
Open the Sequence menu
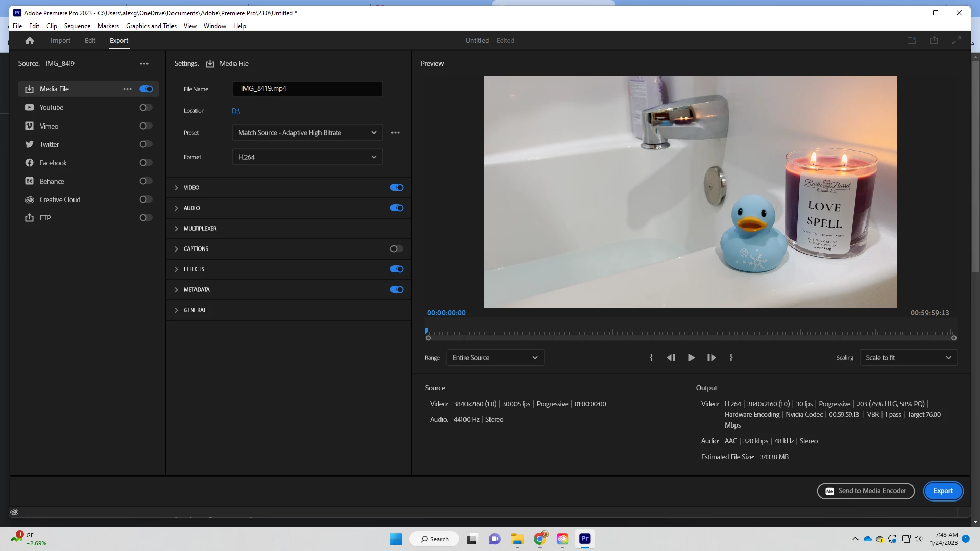coord(77,26)
